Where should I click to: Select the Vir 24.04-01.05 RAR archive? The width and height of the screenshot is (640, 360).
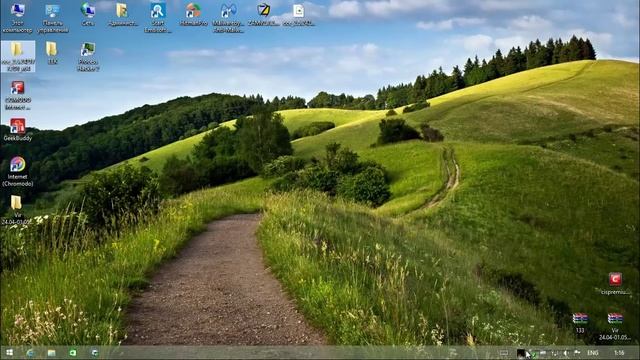[615, 326]
